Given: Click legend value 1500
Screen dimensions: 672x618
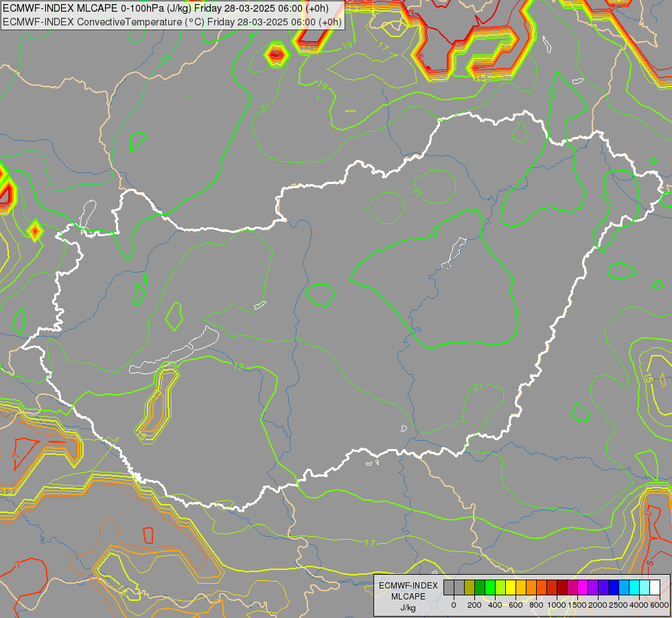Looking at the screenshot, I should point(577,605).
